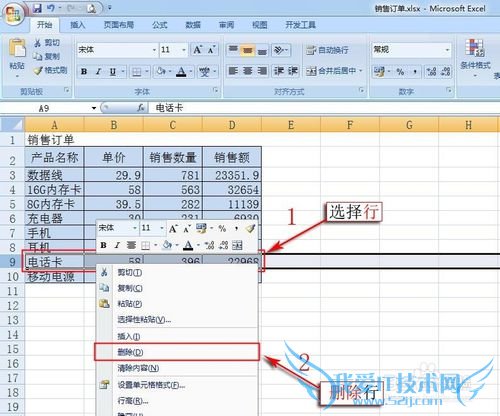500x416 pixels.
Task: Choose 插入(I) from the context menu
Action: coord(177,336)
